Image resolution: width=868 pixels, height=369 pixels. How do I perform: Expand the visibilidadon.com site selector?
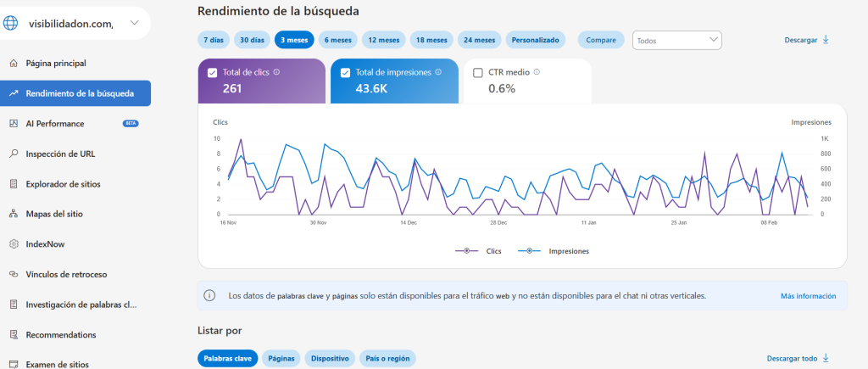click(134, 23)
